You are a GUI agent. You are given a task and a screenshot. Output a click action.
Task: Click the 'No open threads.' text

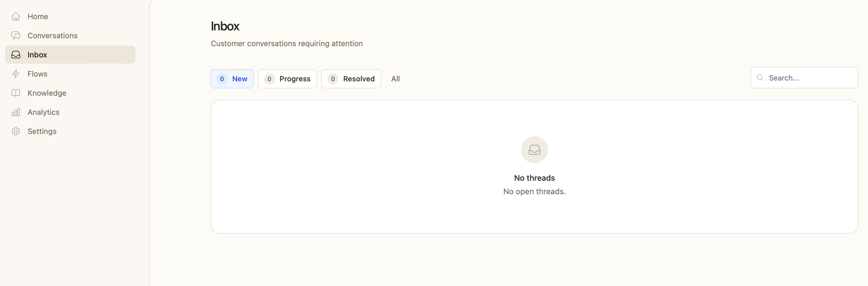pos(534,192)
